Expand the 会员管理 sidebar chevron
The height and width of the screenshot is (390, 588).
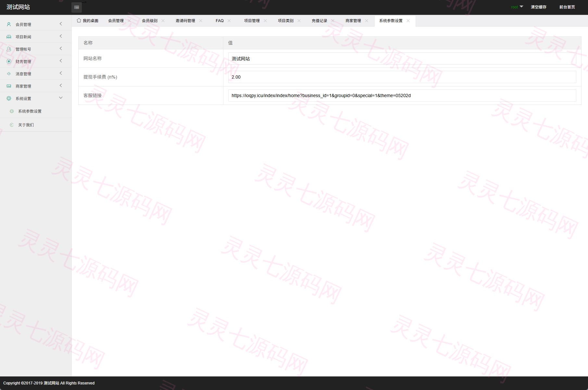[x=61, y=24]
